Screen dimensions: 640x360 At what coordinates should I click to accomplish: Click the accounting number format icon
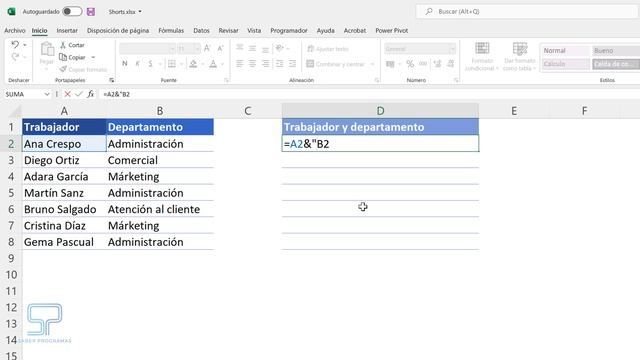390,64
